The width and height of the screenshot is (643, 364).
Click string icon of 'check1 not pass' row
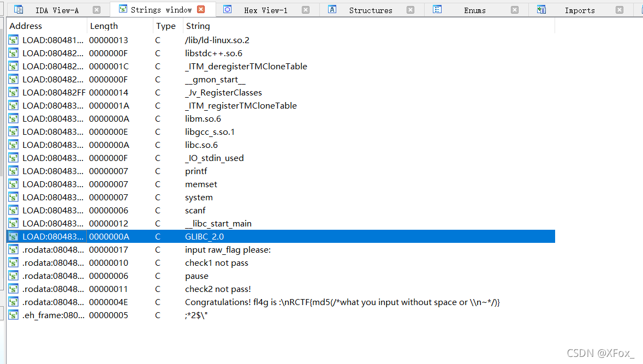(14, 263)
